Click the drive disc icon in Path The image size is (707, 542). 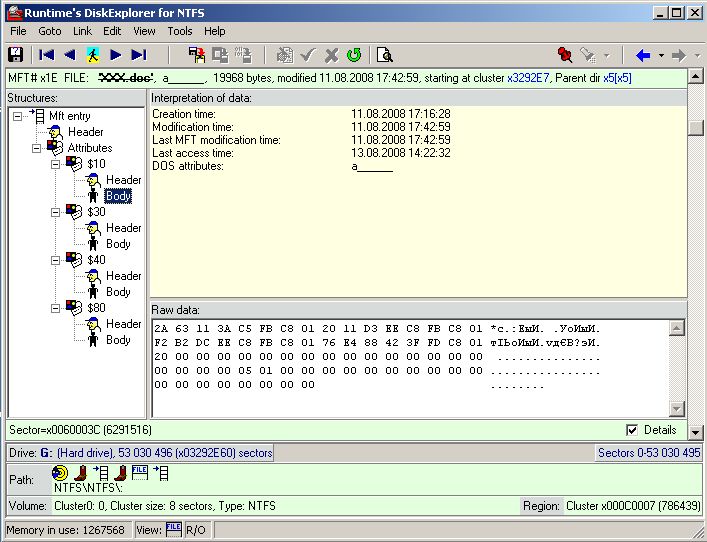(x=60, y=473)
